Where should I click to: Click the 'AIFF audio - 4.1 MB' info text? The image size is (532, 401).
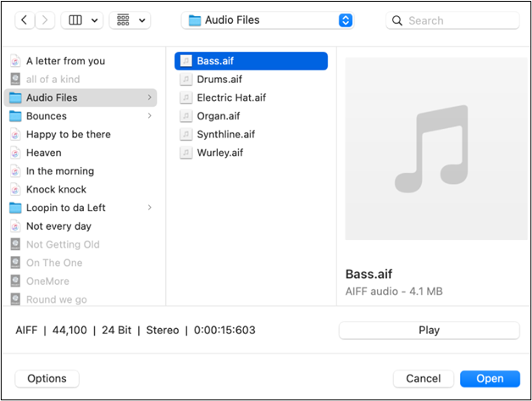(x=394, y=292)
